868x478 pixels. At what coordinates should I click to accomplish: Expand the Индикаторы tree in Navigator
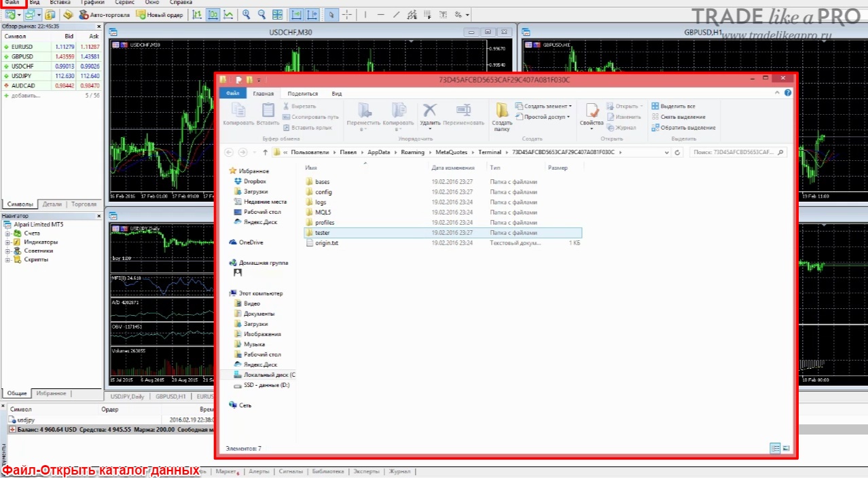(x=8, y=242)
